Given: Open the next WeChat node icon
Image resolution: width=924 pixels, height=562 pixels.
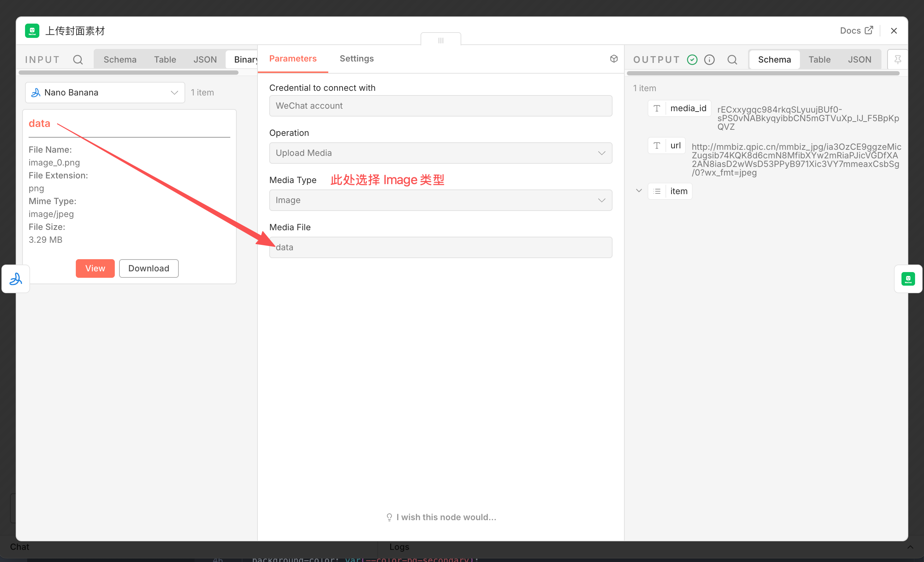Looking at the screenshot, I should click(x=908, y=279).
